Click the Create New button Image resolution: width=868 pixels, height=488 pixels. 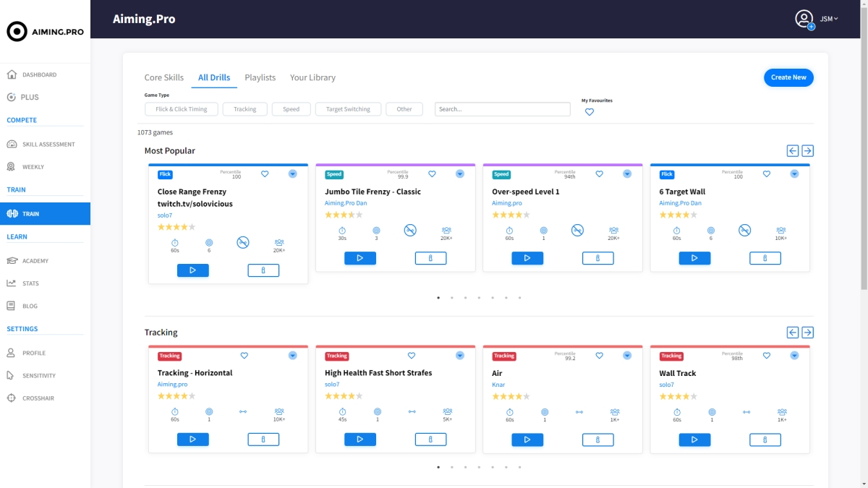click(788, 77)
